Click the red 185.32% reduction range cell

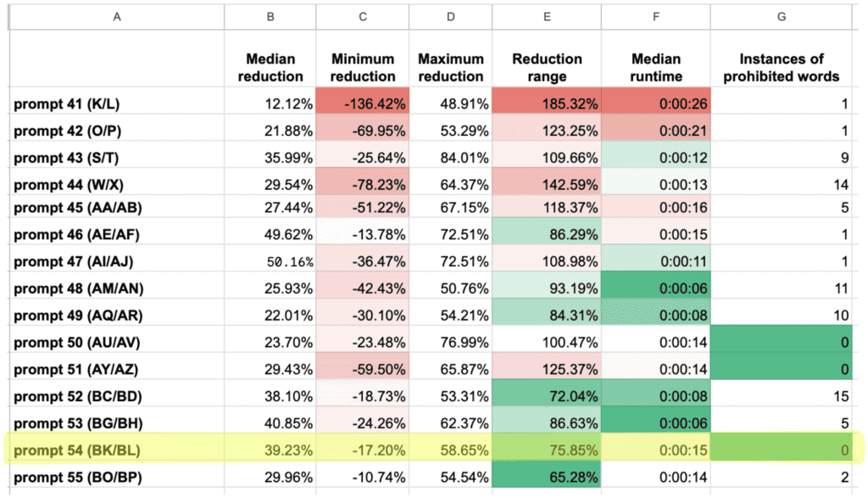(x=547, y=104)
